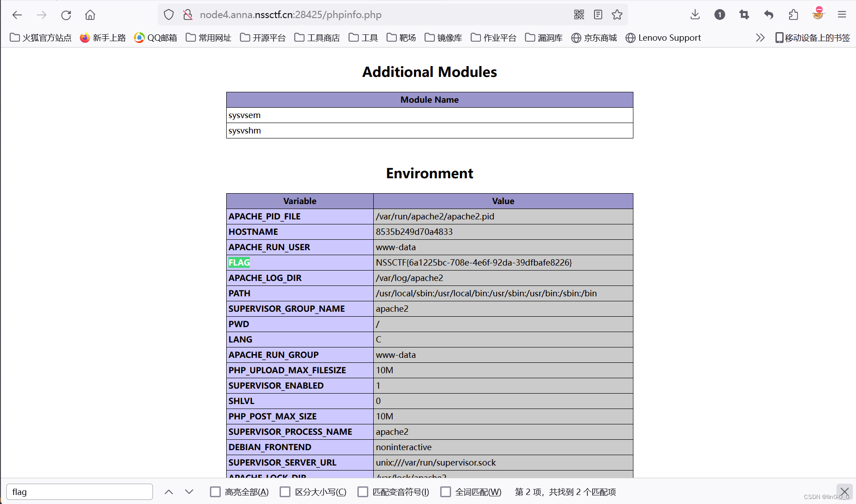Open the tracking protection shield icon
The height and width of the screenshot is (504, 856).
(169, 15)
